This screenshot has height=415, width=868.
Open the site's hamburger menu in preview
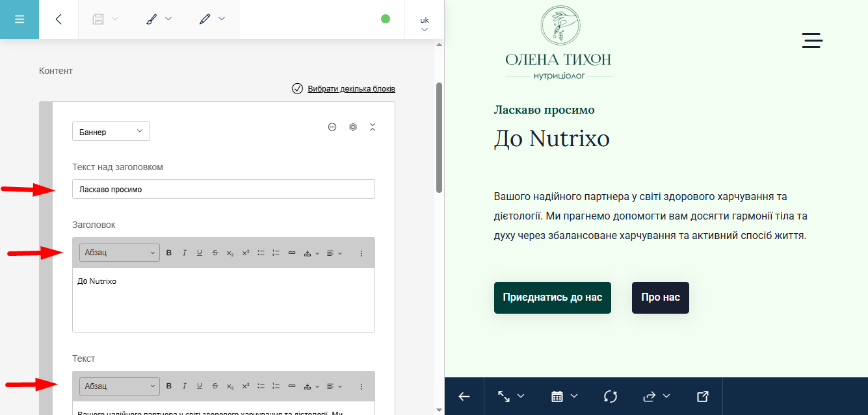tap(812, 40)
